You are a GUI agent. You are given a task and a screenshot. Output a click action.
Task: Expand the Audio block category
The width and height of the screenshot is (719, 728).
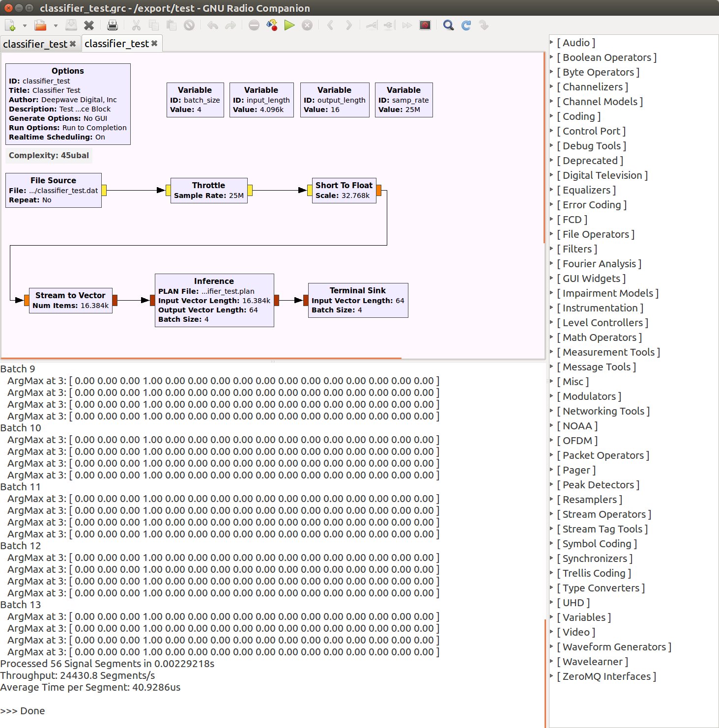[x=551, y=43]
